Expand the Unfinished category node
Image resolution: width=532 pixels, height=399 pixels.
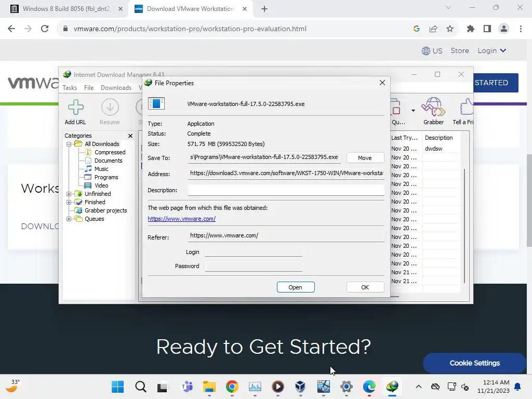point(69,194)
